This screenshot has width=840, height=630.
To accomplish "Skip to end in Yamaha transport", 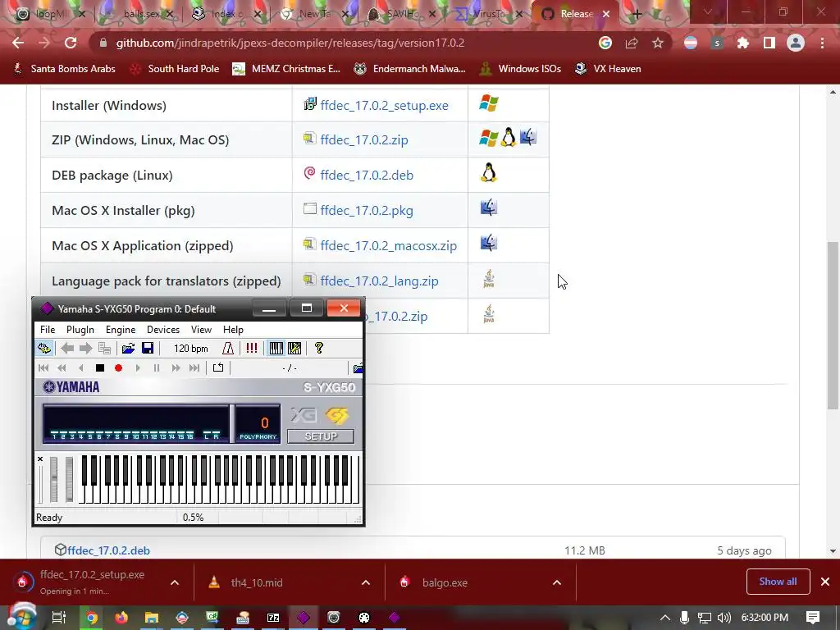I will [x=194, y=368].
